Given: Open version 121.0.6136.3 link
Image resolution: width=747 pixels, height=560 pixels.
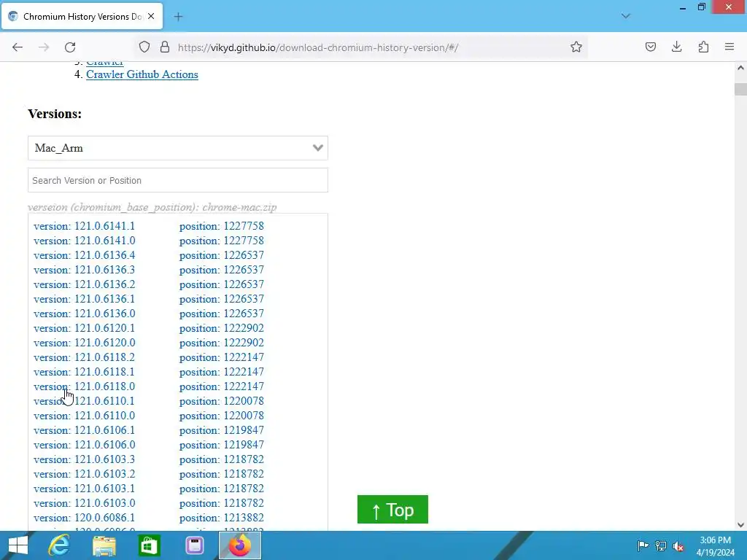Looking at the screenshot, I should pos(85,270).
